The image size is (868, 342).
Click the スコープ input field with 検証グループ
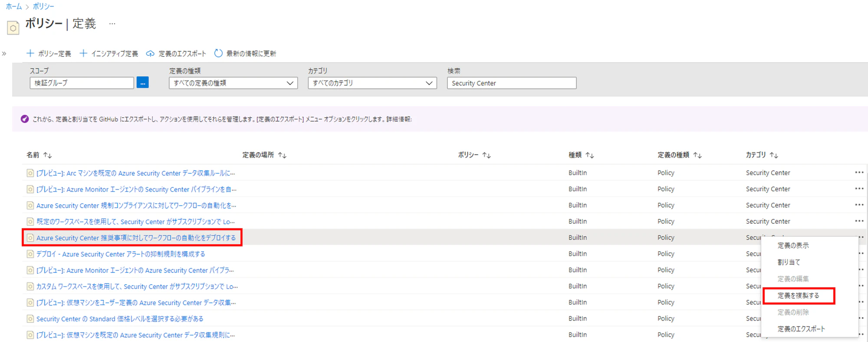(x=82, y=83)
